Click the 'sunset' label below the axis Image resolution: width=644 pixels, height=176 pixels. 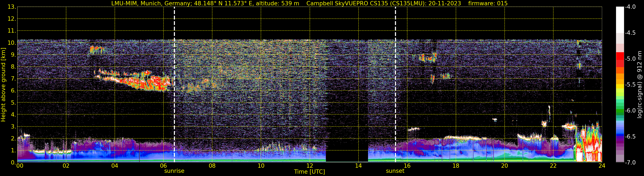click(395, 171)
